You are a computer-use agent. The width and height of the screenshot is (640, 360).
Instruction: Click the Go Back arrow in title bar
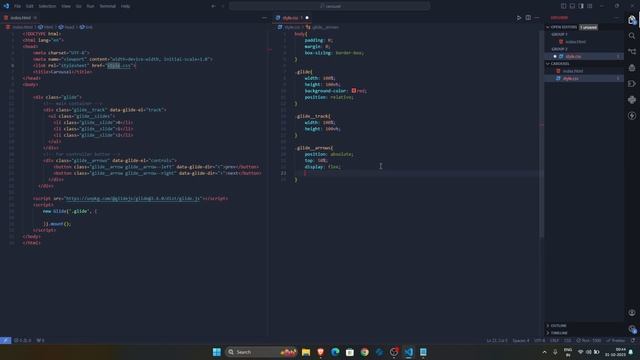tap(213, 6)
